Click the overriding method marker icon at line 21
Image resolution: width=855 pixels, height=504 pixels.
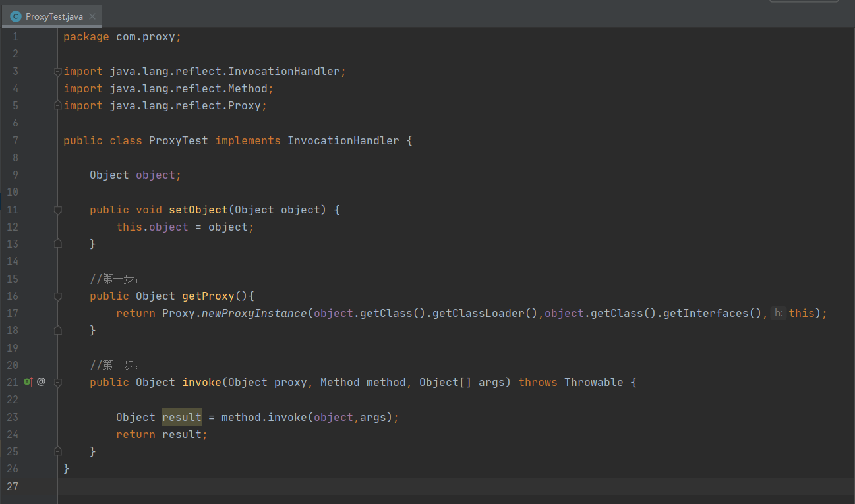30,380
